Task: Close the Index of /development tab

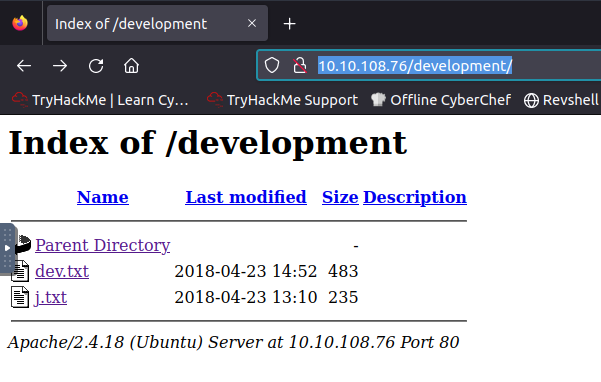Action: click(x=252, y=23)
